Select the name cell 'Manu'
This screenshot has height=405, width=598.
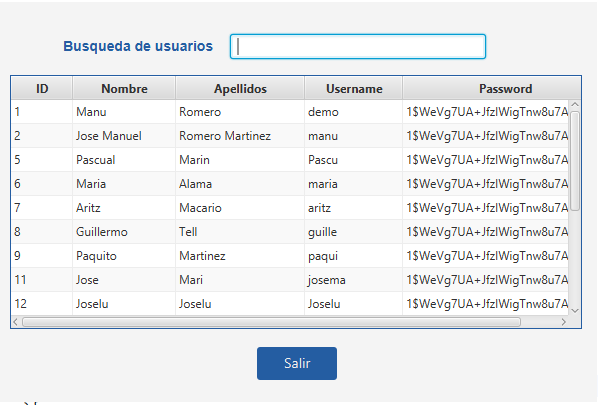tap(124, 112)
